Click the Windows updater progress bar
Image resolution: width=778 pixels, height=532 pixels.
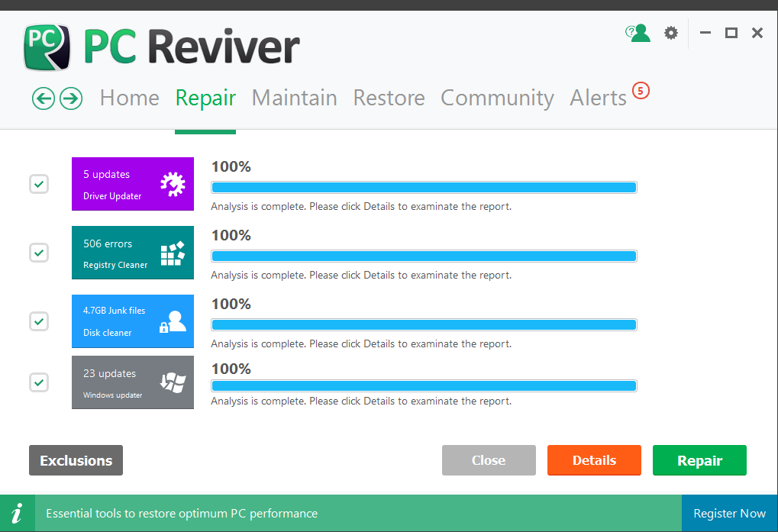click(424, 385)
